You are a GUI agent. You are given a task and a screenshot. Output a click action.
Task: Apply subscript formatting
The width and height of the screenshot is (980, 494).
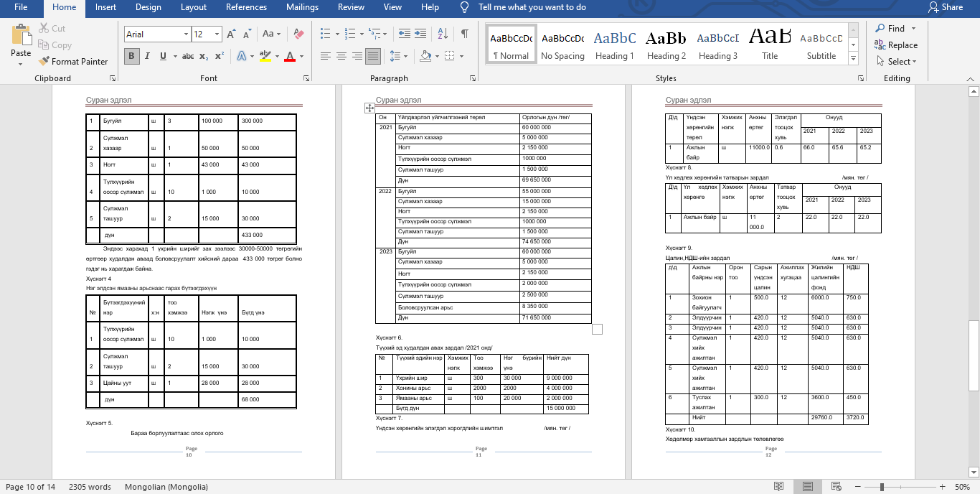(204, 56)
